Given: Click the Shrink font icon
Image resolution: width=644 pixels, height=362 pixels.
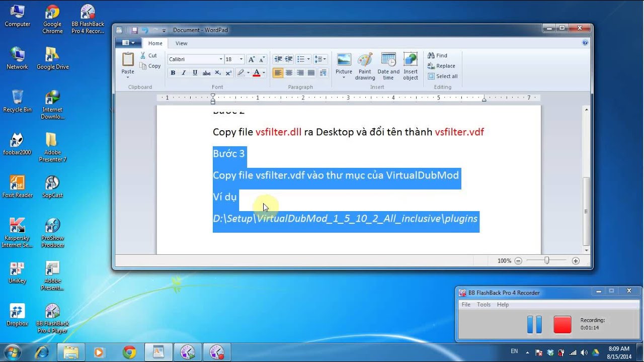Looking at the screenshot, I should pyautogui.click(x=262, y=59).
